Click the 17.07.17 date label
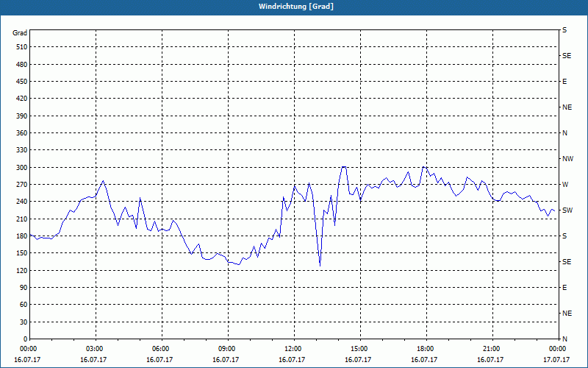This screenshot has width=588, height=368. pyautogui.click(x=556, y=360)
